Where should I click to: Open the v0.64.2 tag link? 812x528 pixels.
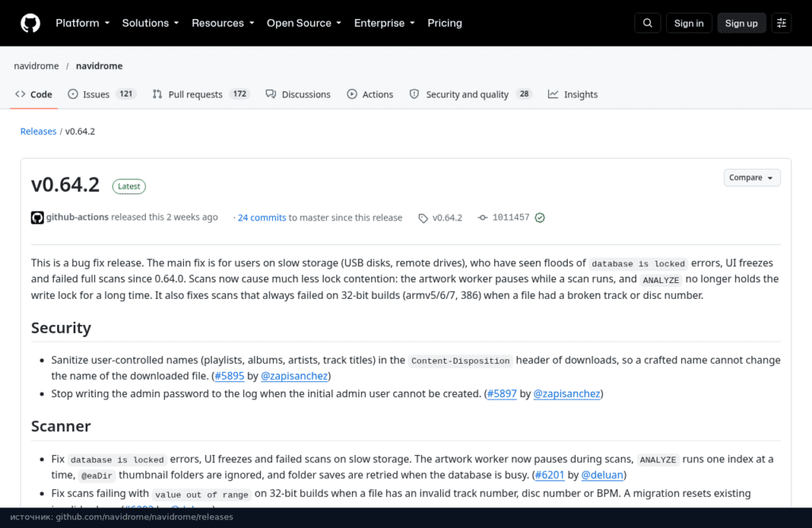tap(447, 218)
